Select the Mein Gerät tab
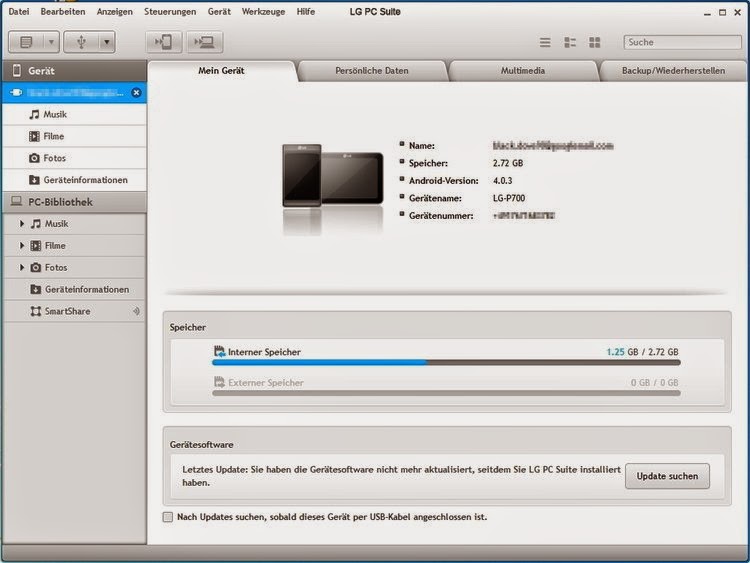The image size is (750, 563). [221, 71]
